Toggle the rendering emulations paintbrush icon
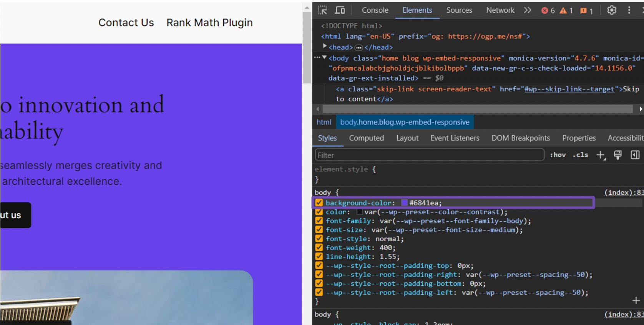644x325 pixels. [x=618, y=155]
